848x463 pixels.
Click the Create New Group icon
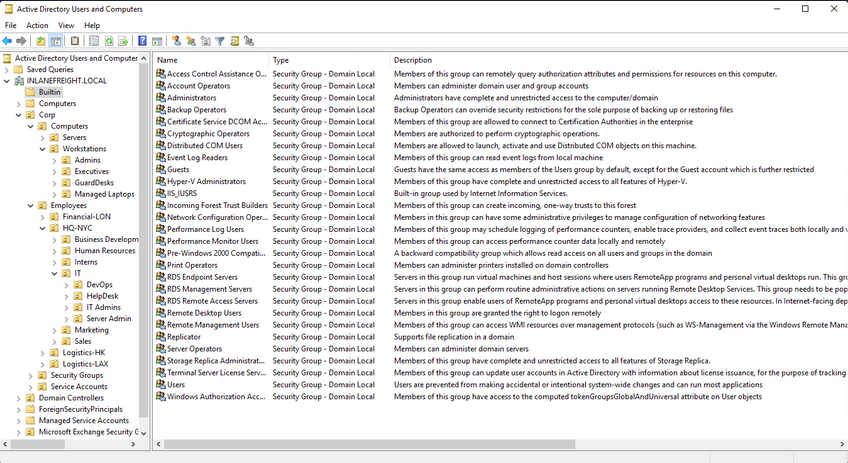190,41
